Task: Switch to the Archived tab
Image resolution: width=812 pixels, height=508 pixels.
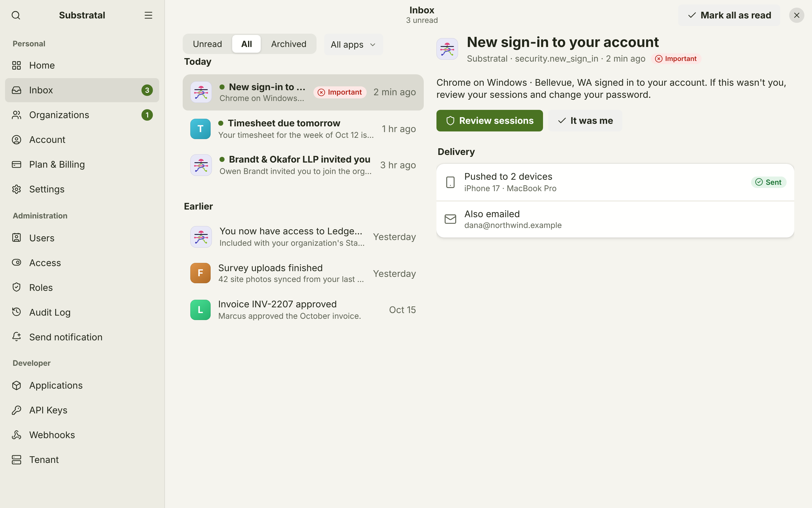Action: click(x=289, y=44)
